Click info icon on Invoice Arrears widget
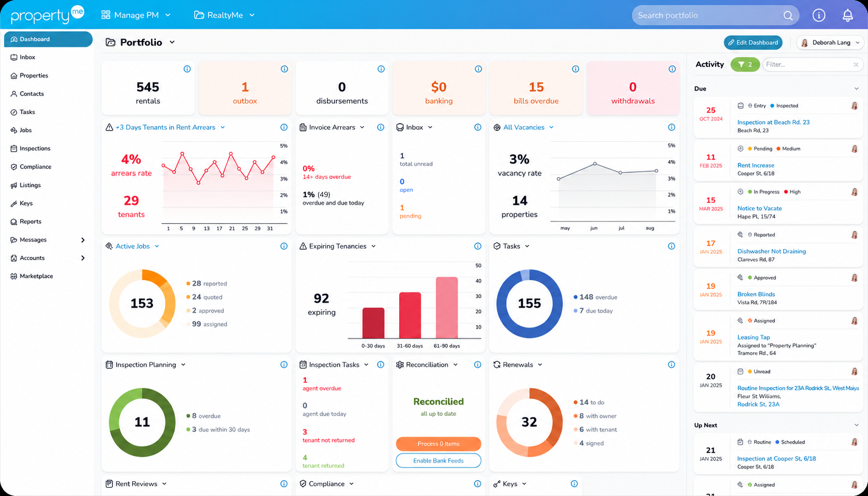The image size is (868, 496). coord(380,127)
